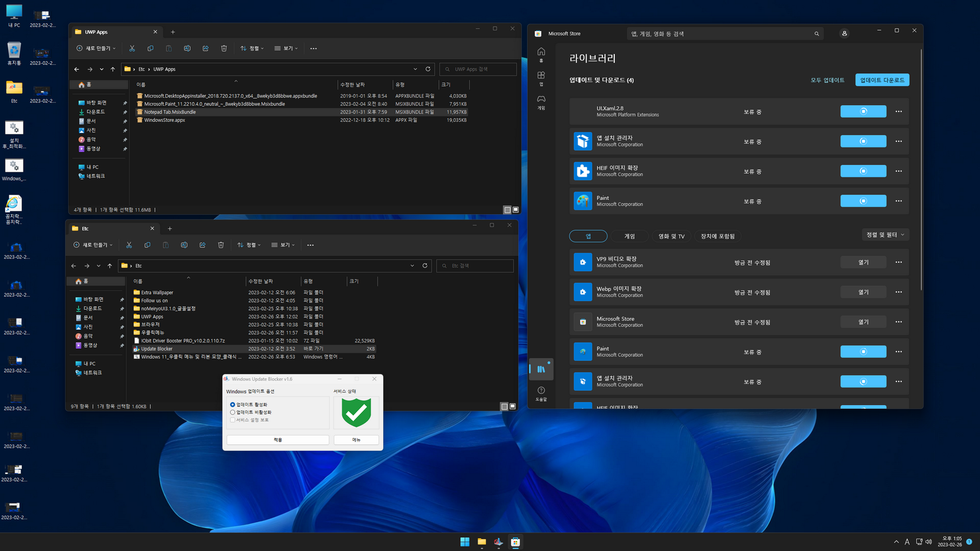Open the Help icon in Microsoft Store sidebar

click(x=541, y=393)
